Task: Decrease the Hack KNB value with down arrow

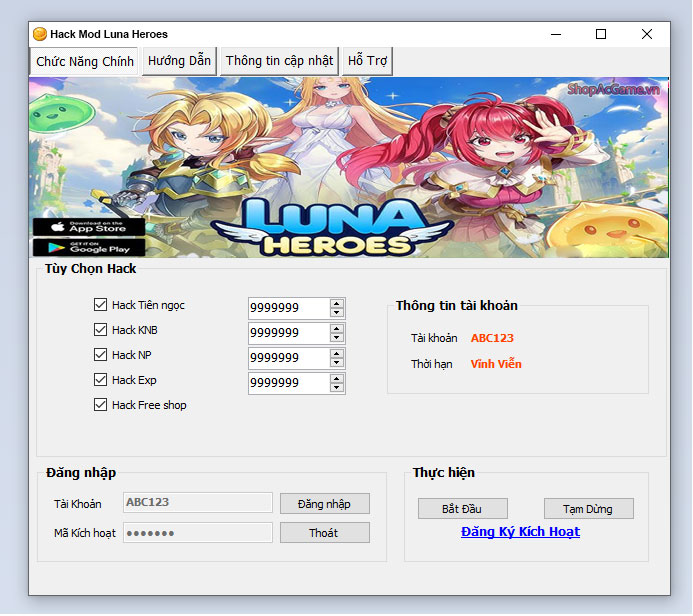Action: 337,338
